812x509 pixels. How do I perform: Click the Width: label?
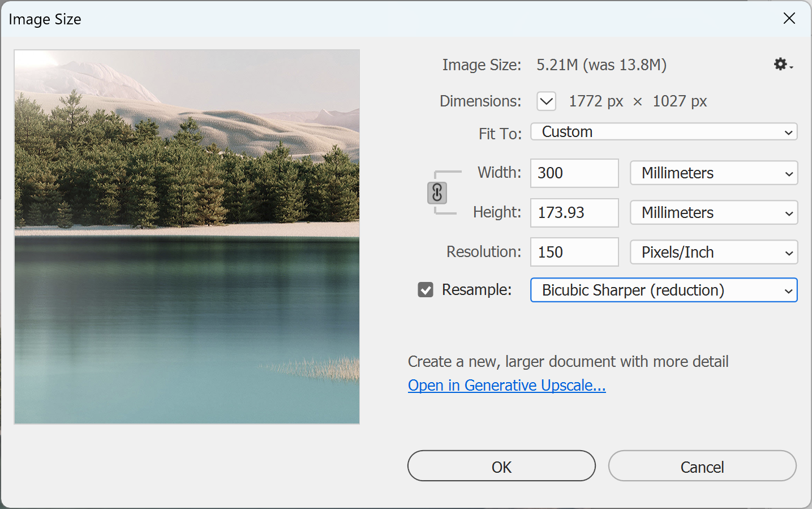[499, 172]
